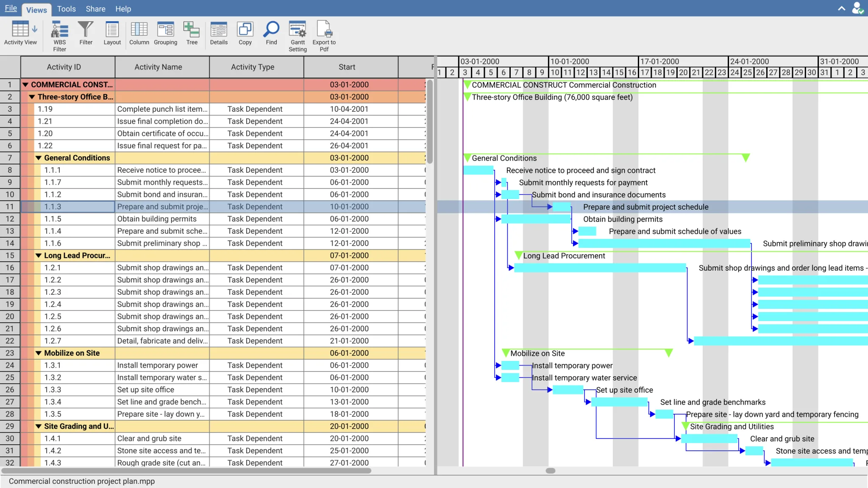868x488 pixels.
Task: Open the Column settings tool
Action: coord(139,33)
